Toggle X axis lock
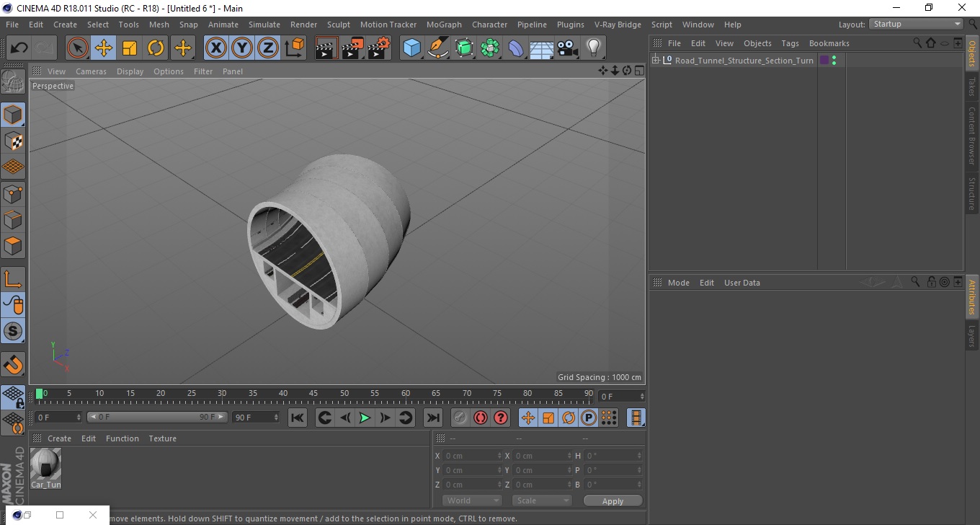 tap(216, 48)
